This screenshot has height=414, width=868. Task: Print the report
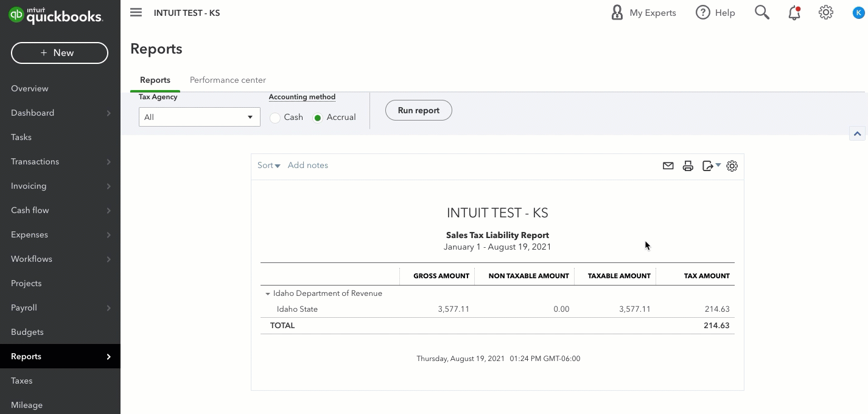pyautogui.click(x=688, y=166)
